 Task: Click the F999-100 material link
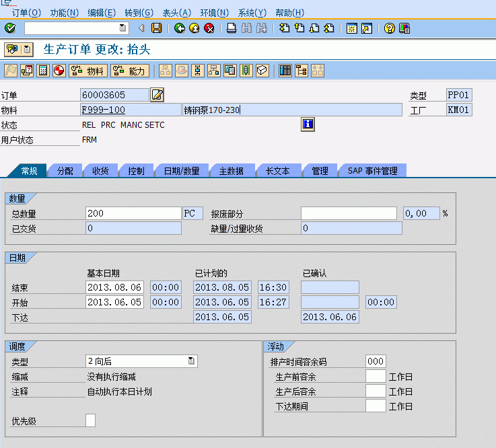point(104,110)
